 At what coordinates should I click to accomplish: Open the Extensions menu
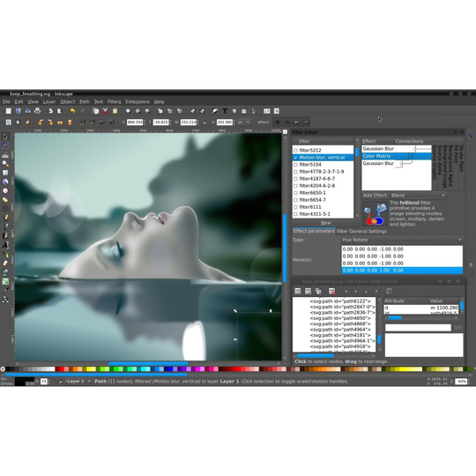pos(138,101)
